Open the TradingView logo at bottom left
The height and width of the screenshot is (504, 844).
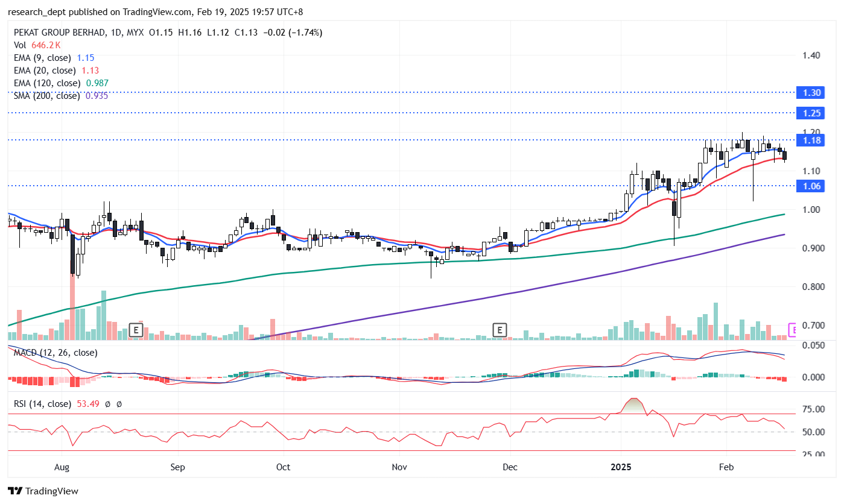(43, 491)
